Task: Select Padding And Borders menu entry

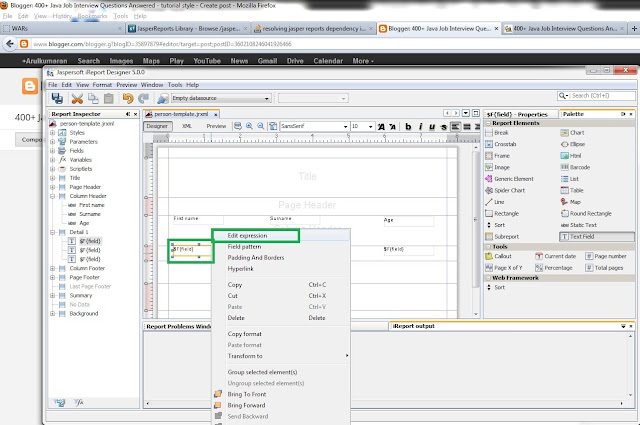Action: pyautogui.click(x=281, y=258)
